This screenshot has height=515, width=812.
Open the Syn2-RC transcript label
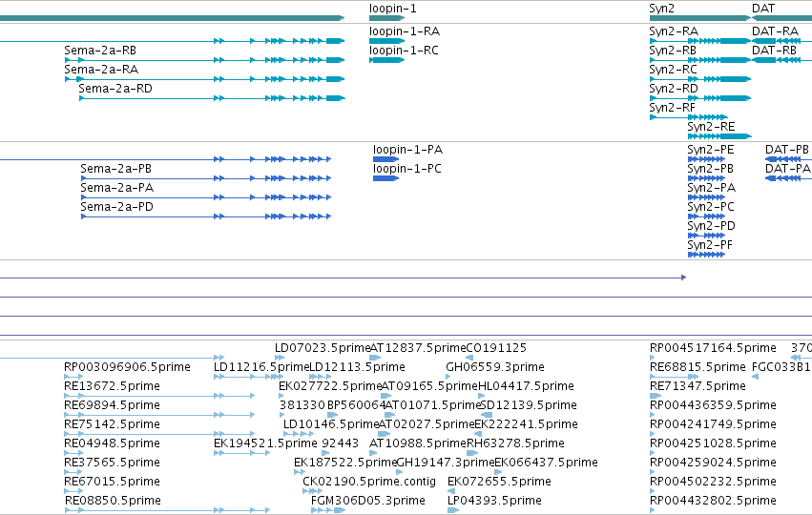pyautogui.click(x=674, y=70)
